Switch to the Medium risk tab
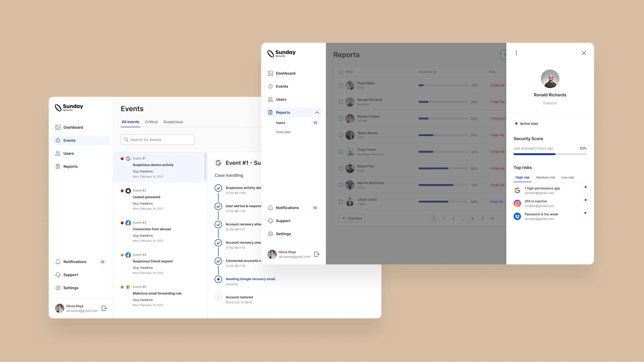 coord(545,177)
